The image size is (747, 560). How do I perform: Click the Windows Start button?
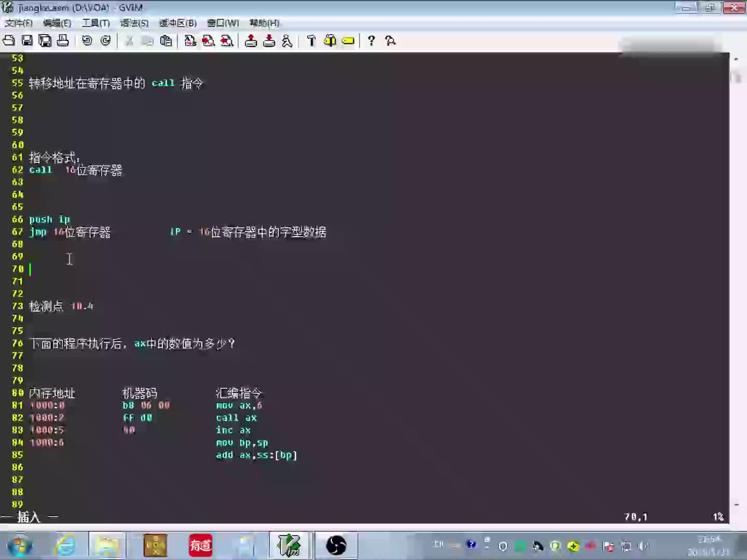20,545
